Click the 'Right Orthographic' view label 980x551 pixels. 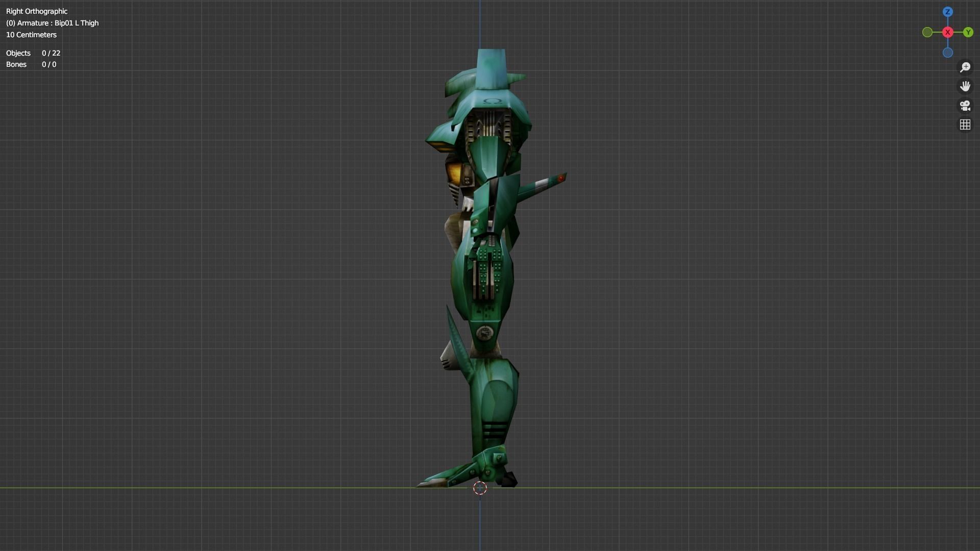point(37,11)
